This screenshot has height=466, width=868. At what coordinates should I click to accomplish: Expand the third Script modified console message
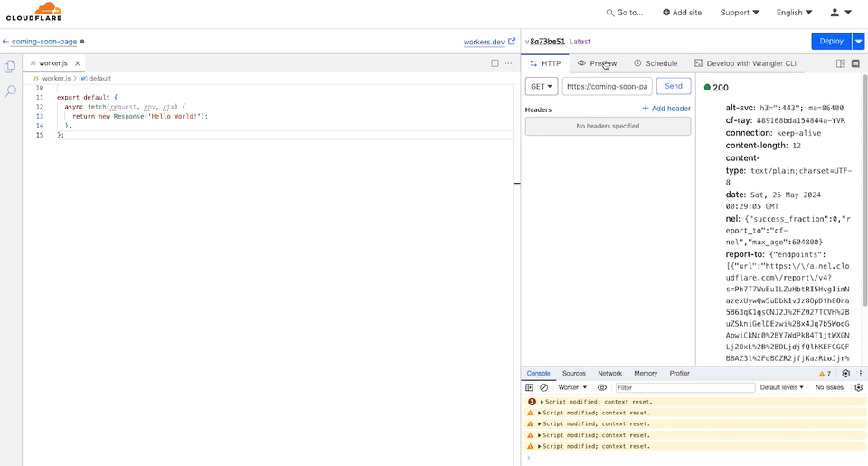pyautogui.click(x=540, y=423)
